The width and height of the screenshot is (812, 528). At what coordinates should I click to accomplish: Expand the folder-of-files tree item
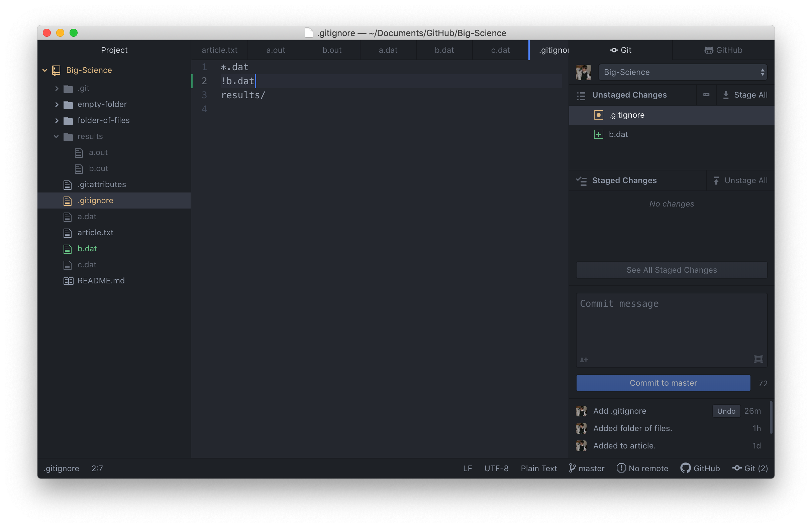[56, 120]
